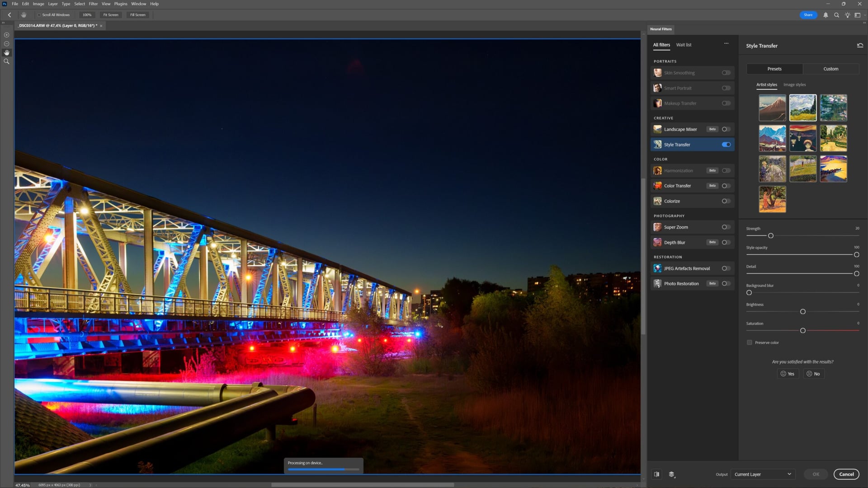Open the search icon in top bar
868x488 pixels.
836,15
